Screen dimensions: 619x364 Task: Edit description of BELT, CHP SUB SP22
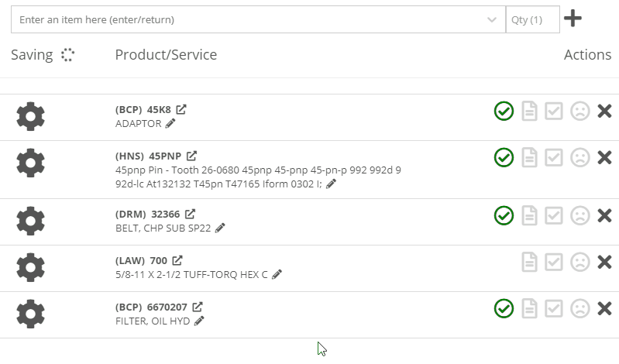pos(220,228)
